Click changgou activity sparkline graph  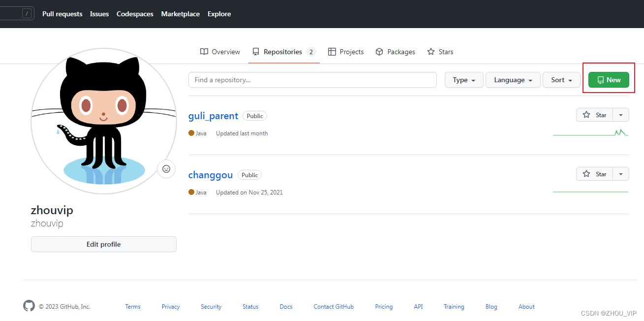coord(591,192)
